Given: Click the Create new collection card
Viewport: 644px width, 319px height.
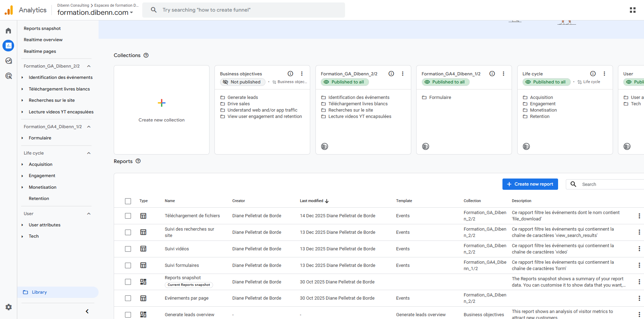Looking at the screenshot, I should pos(162,110).
